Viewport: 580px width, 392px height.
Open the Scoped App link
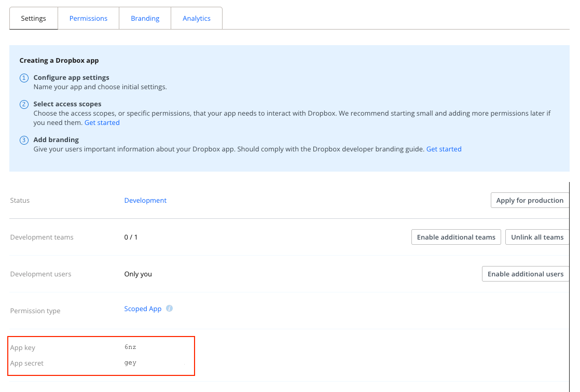(x=143, y=309)
